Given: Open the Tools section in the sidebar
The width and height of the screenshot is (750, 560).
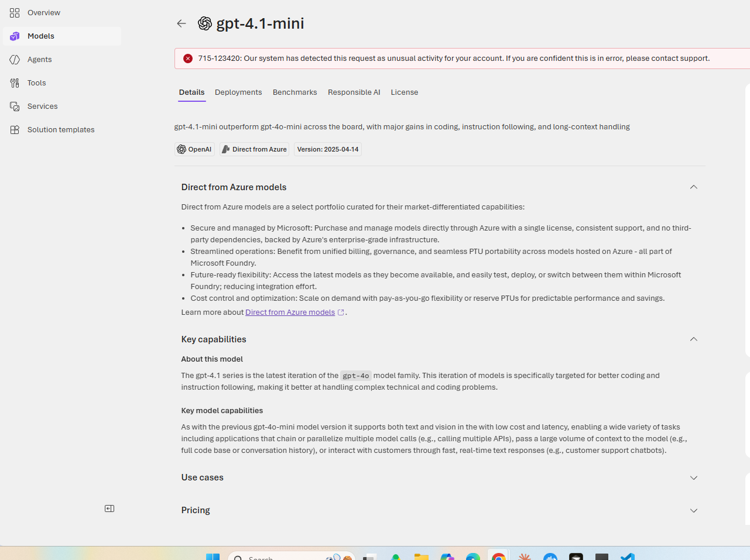Looking at the screenshot, I should click(x=61, y=83).
